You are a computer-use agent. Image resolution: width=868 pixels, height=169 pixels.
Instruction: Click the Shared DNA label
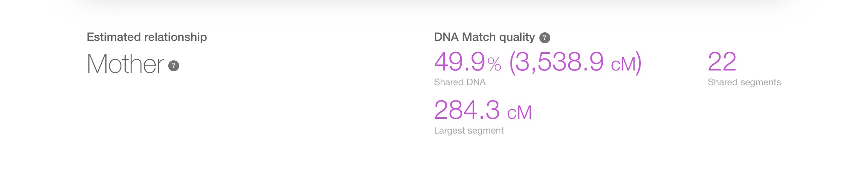[x=459, y=82]
